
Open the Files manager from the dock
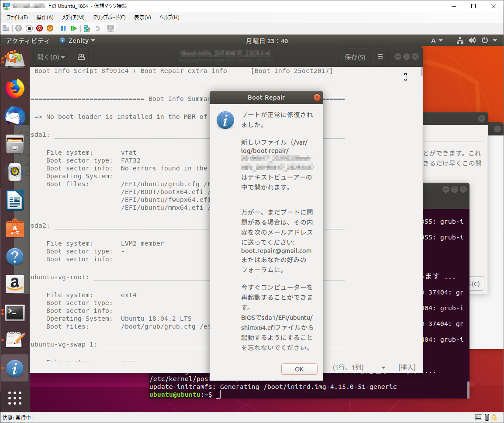[x=15, y=144]
